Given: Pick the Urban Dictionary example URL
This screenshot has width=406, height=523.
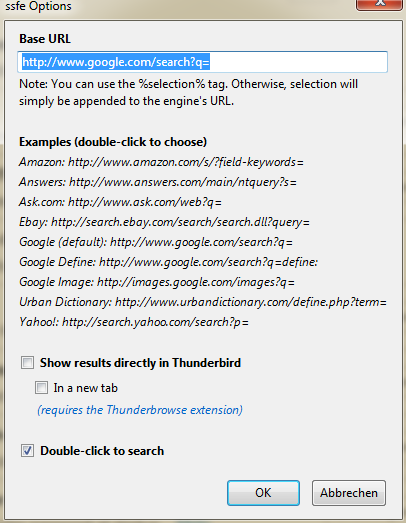Looking at the screenshot, I should pos(203,302).
